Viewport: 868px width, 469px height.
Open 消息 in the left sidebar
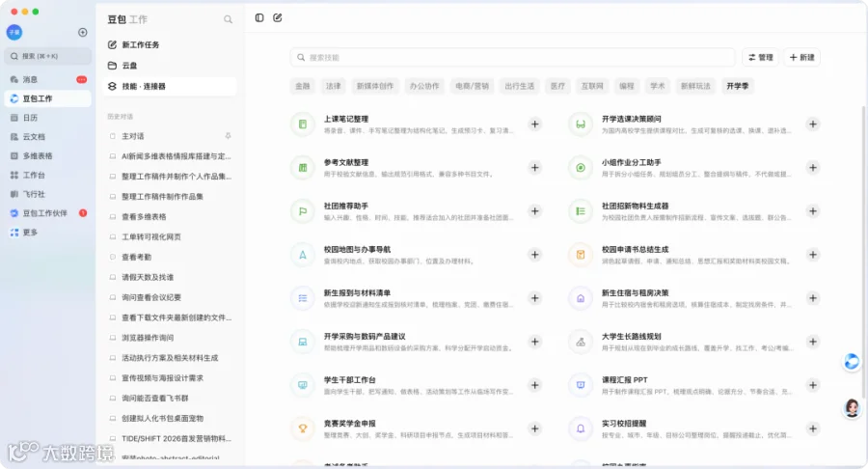click(48, 79)
